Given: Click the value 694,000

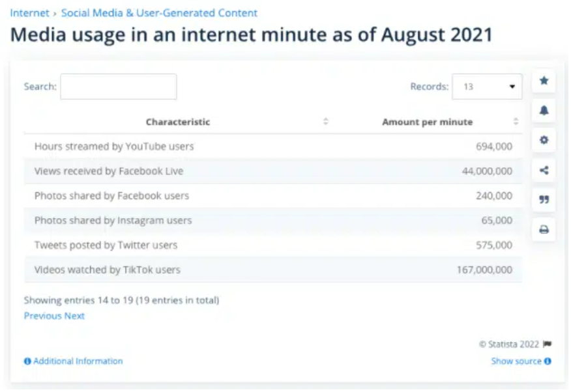Looking at the screenshot, I should click(494, 146).
